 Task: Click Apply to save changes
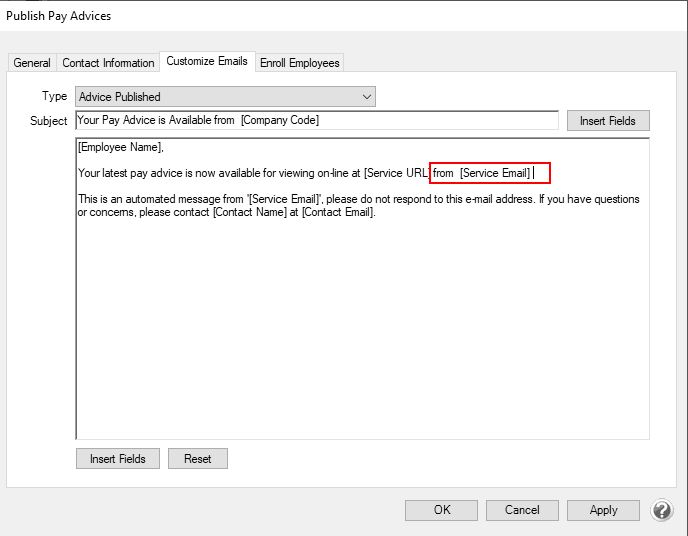point(603,510)
